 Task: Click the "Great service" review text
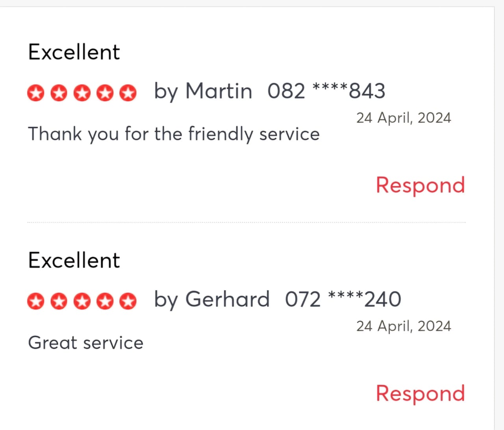(86, 343)
